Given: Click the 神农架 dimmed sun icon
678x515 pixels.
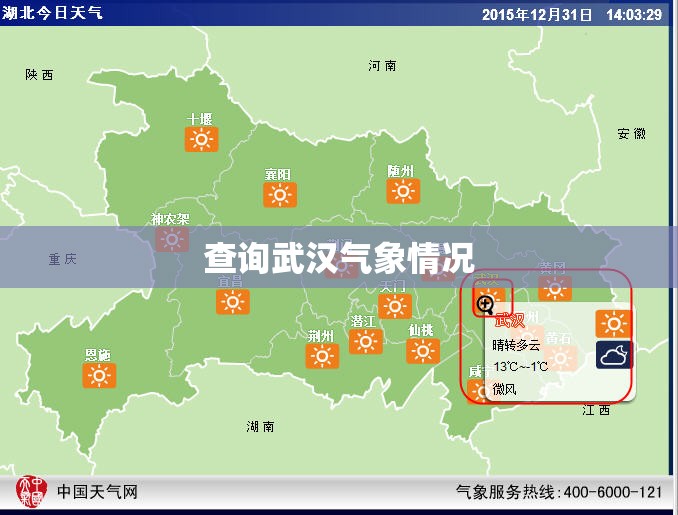Looking at the screenshot, I should point(172,239).
